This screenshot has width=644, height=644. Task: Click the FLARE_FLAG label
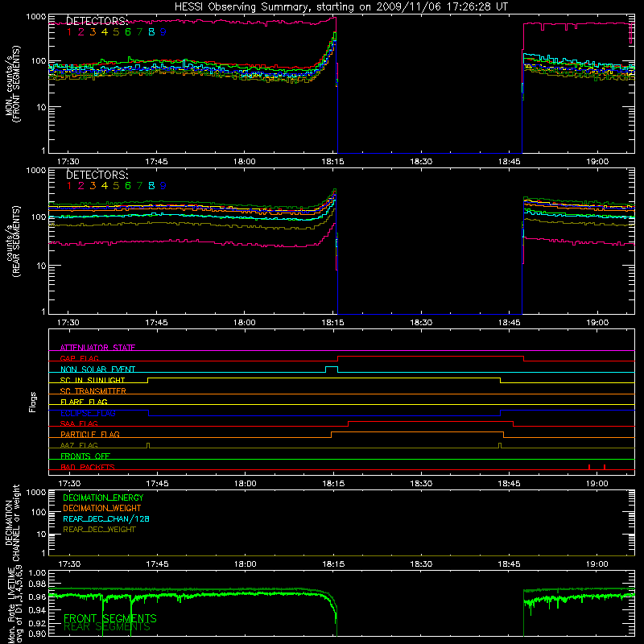pos(84,402)
